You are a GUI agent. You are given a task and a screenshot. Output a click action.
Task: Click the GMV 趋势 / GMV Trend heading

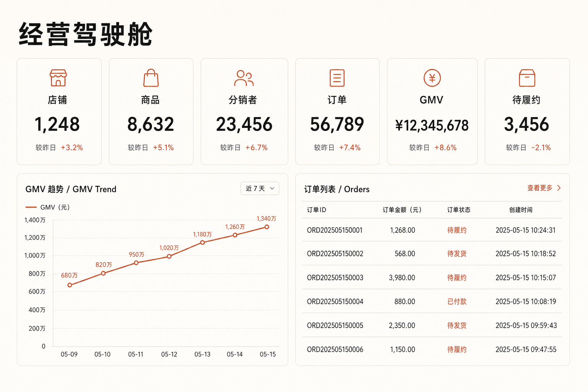(x=71, y=189)
